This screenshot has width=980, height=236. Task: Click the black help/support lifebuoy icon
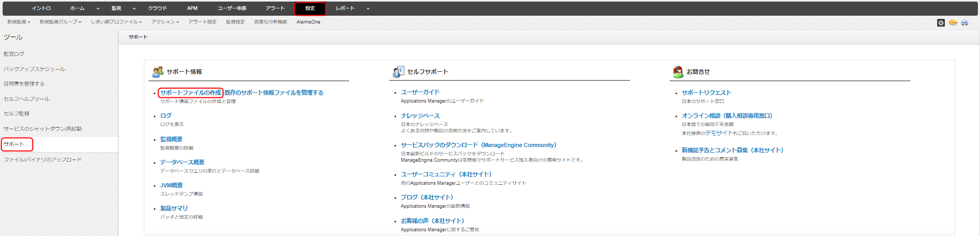pos(941,23)
